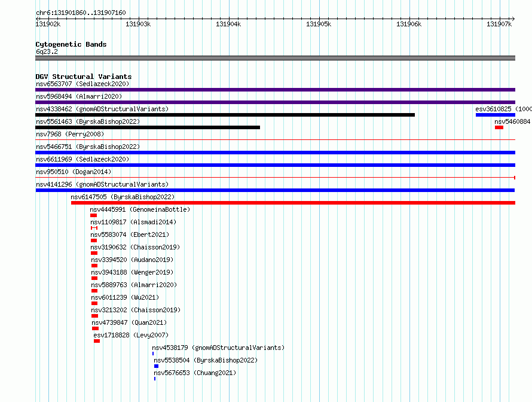
Task: Open the nsv950510 (Dogan2014) label
Action: point(74,172)
